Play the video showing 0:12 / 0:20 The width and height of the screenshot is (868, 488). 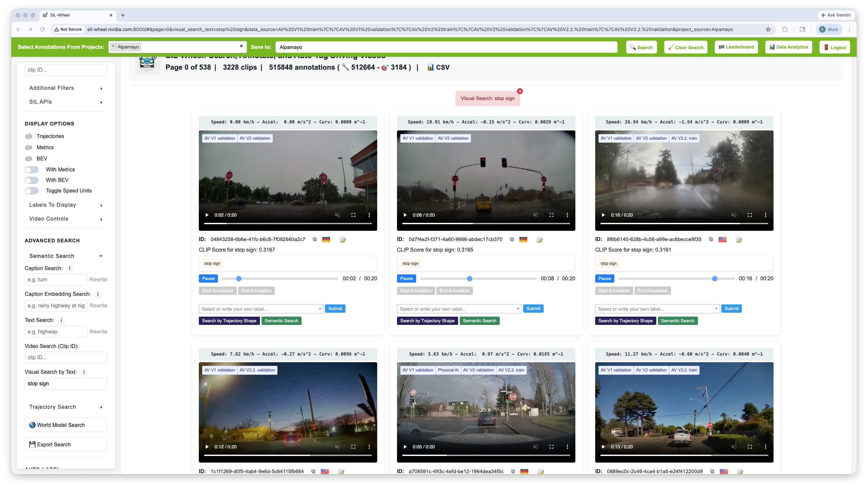point(207,447)
